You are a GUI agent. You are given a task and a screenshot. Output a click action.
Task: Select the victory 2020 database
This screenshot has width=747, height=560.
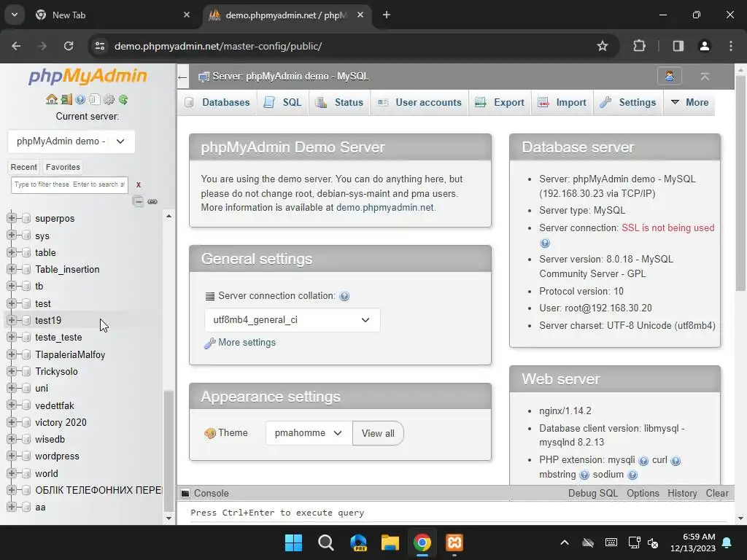pos(61,422)
